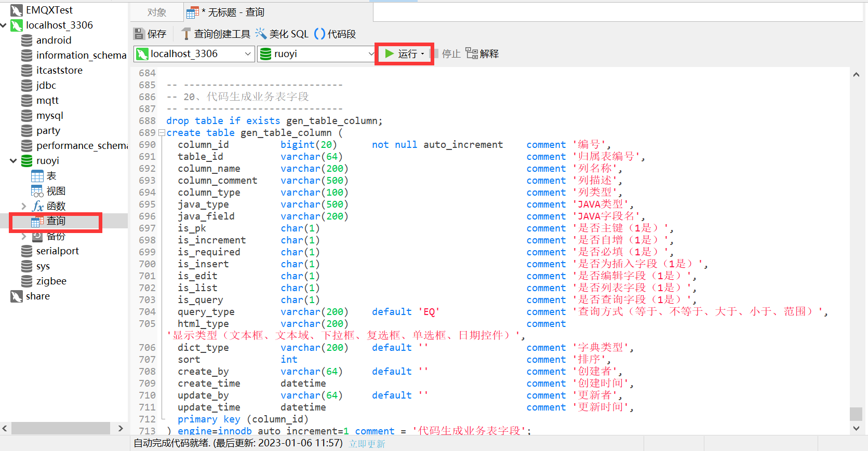Select the information_schema database icon
The height and width of the screenshot is (451, 868).
click(x=27, y=55)
